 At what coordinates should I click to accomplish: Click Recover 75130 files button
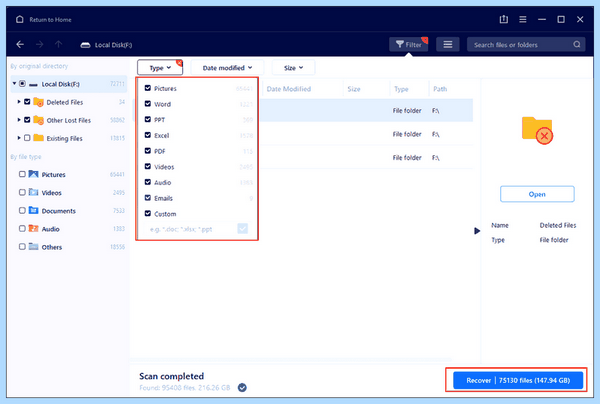(x=518, y=380)
